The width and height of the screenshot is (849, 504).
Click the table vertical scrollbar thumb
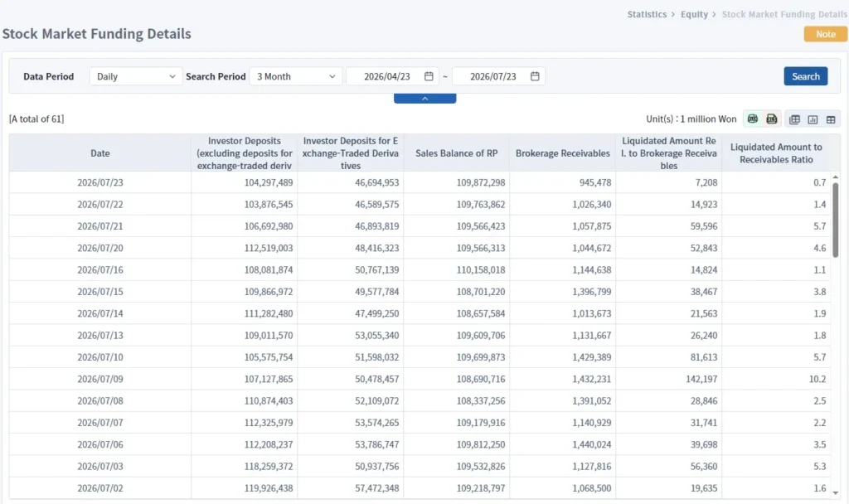click(x=836, y=220)
